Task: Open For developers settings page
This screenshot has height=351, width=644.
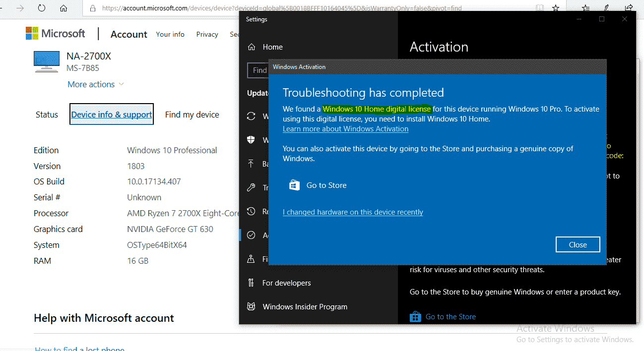Action: (286, 283)
